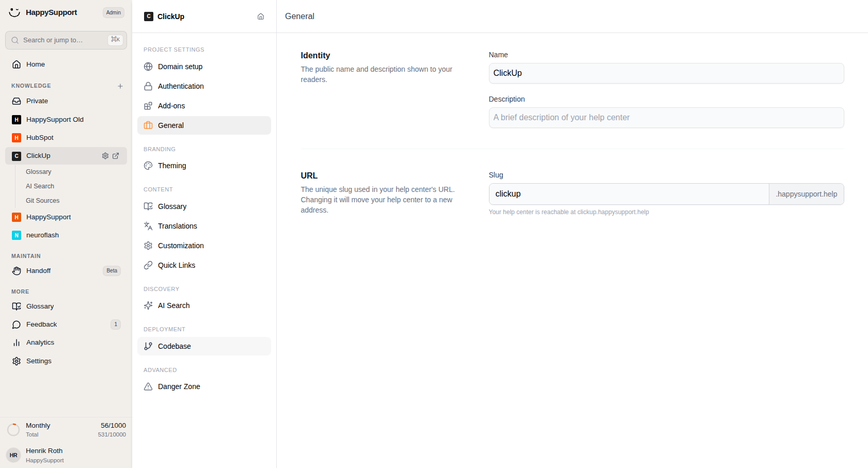The image size is (868, 468).
Task: Click the URL section heading
Action: point(309,176)
